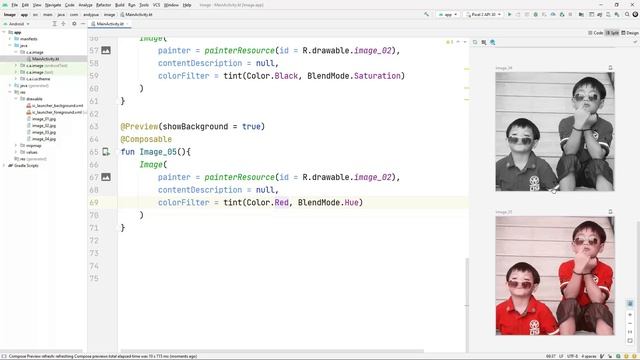This screenshot has height=360, width=640.
Task: Click the editor horizontal scrollbar
Action: pos(271,351)
